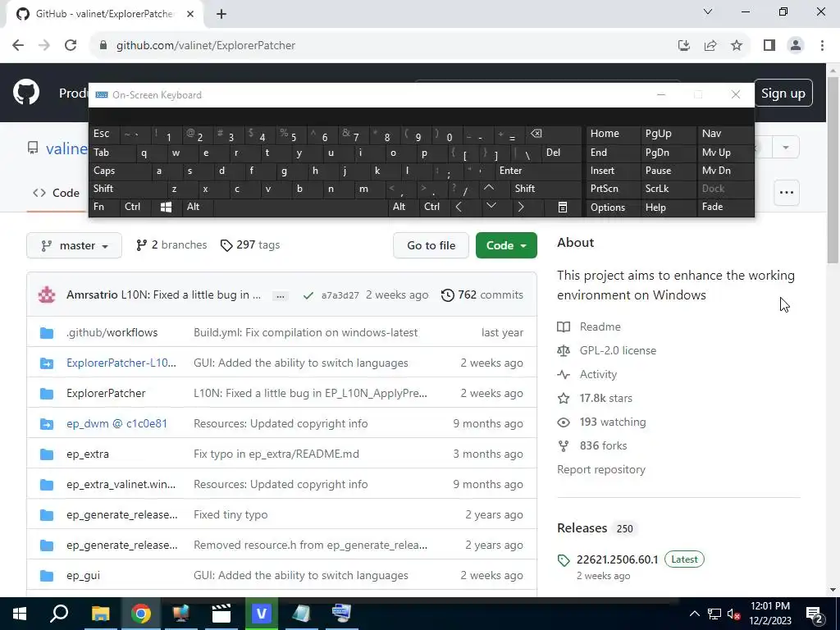
Task: Click the share page icon in address bar
Action: (x=710, y=45)
